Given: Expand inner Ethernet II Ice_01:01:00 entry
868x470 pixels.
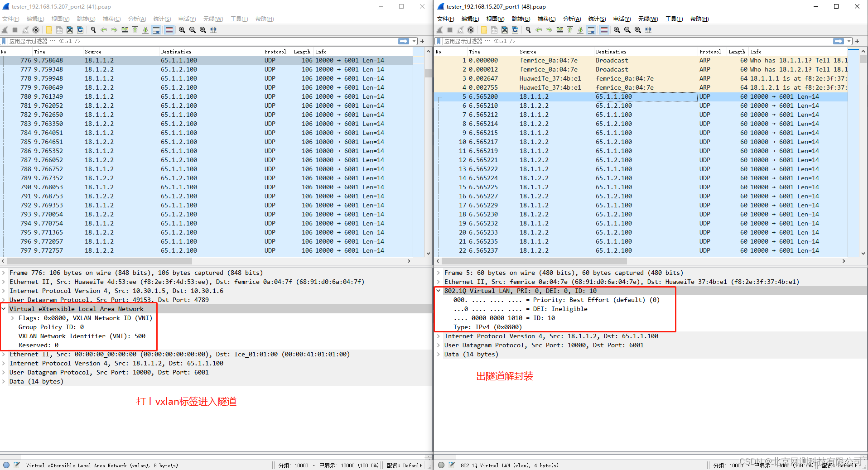Looking at the screenshot, I should 4,354.
